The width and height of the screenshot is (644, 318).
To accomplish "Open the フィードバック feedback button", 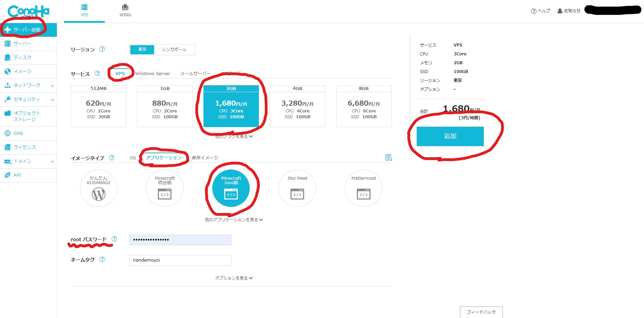I will (481, 312).
